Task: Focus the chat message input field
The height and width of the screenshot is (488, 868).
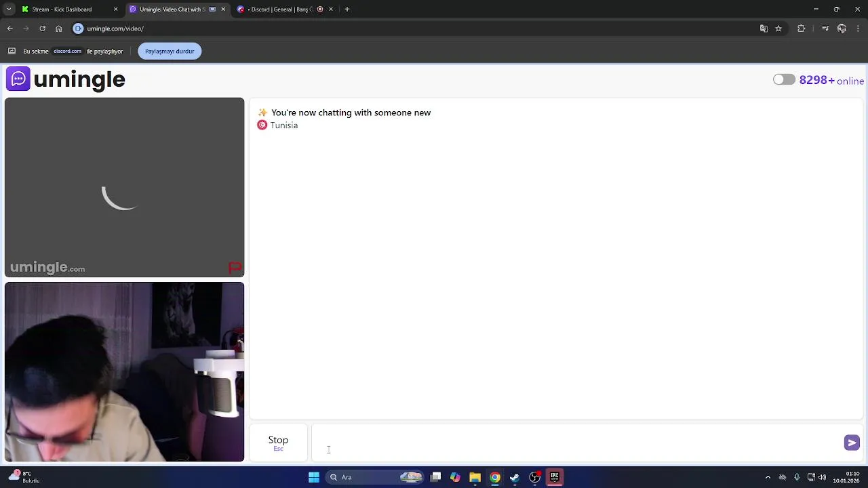Action: click(576, 443)
